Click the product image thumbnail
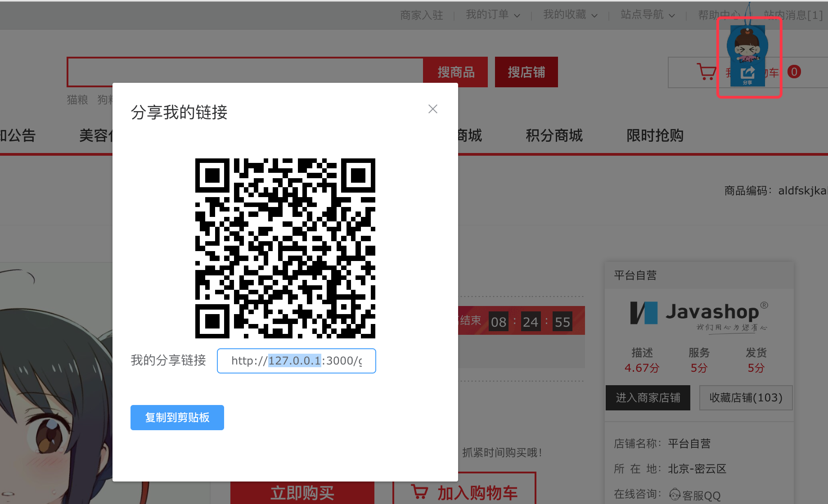The image size is (828, 504). coord(56,382)
